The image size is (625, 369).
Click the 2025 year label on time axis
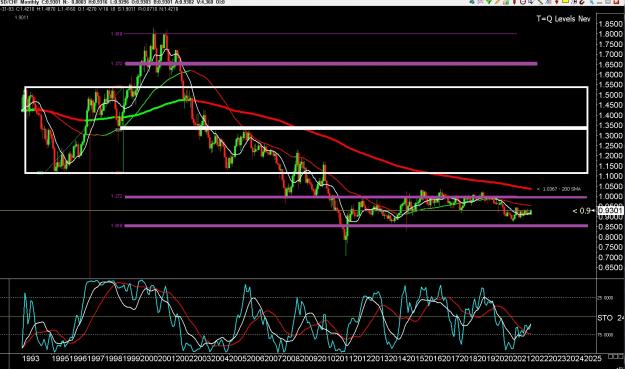[x=593, y=359]
